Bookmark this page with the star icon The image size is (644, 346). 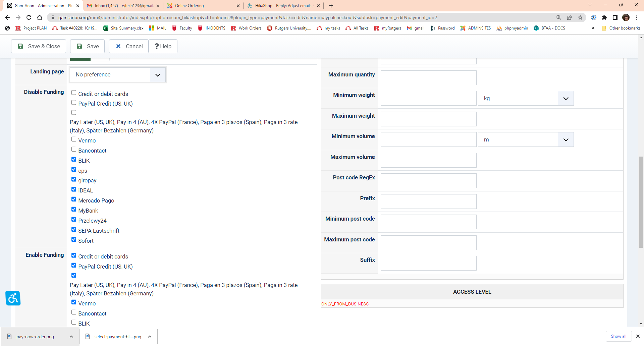point(580,17)
